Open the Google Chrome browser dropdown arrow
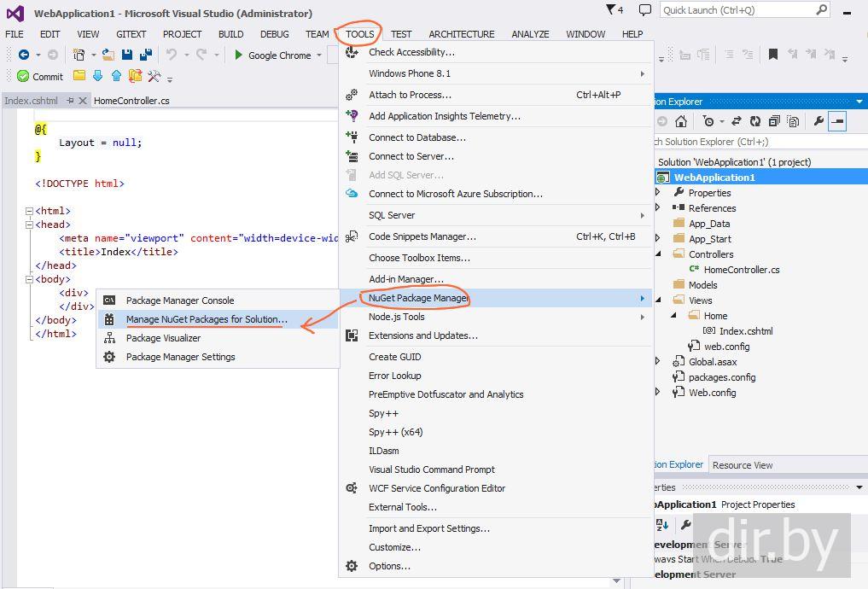 (x=319, y=55)
